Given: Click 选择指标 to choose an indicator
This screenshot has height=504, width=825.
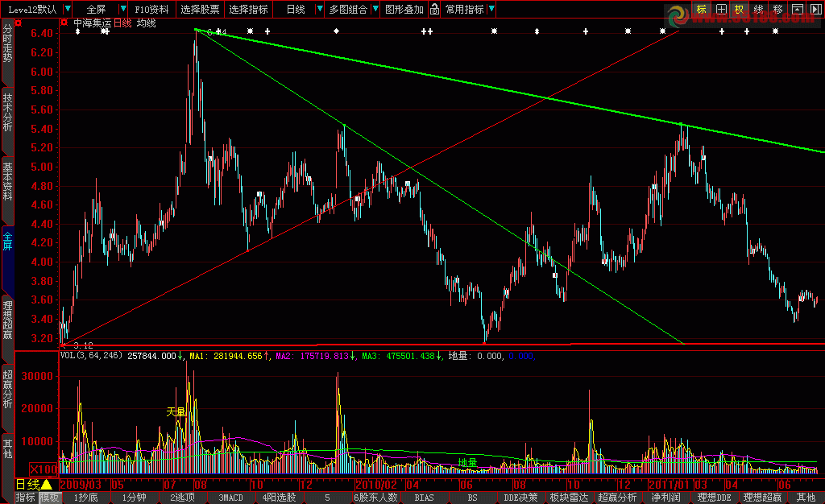Looking at the screenshot, I should click(x=248, y=9).
